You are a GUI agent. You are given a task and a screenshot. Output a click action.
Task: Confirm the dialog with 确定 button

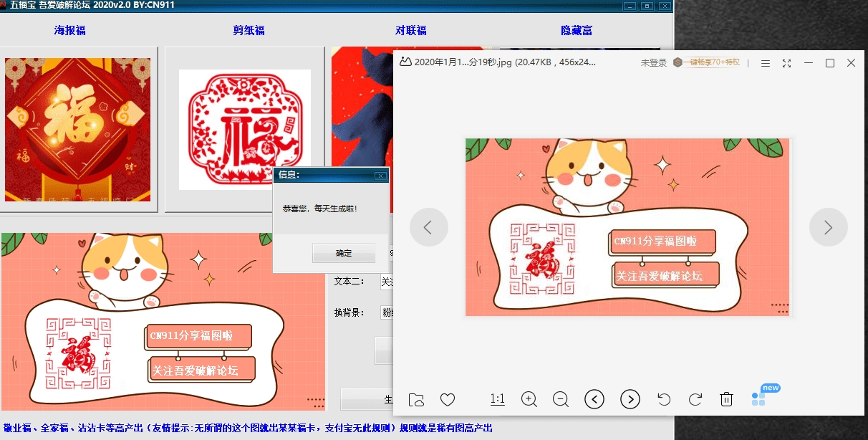[344, 253]
